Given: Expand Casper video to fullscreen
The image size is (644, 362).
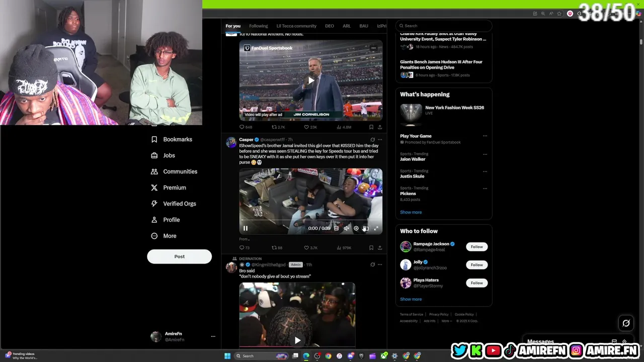Looking at the screenshot, I should click(376, 228).
